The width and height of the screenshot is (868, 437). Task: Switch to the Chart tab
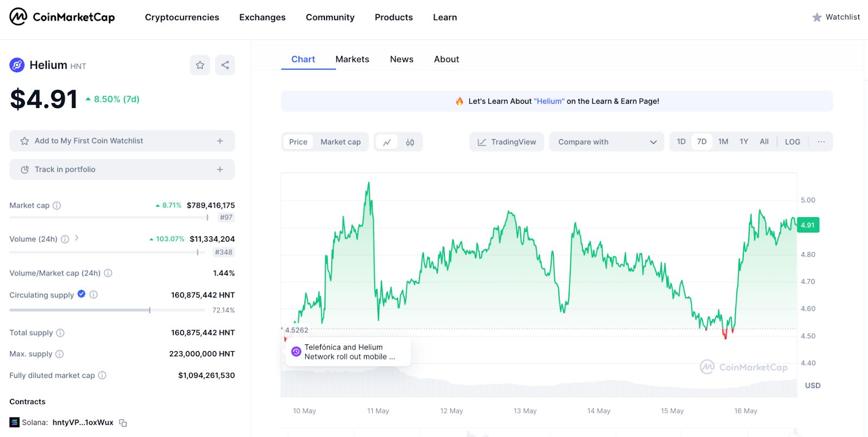(x=303, y=59)
